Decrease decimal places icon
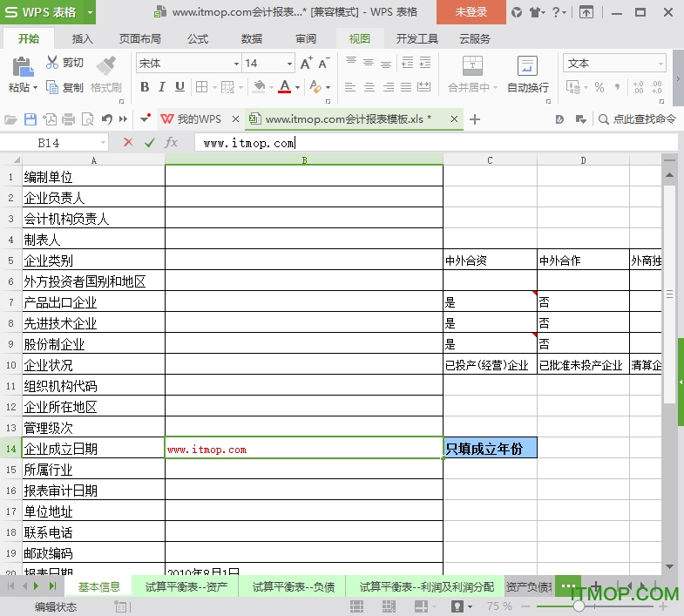This screenshot has height=616, width=684. click(x=656, y=87)
